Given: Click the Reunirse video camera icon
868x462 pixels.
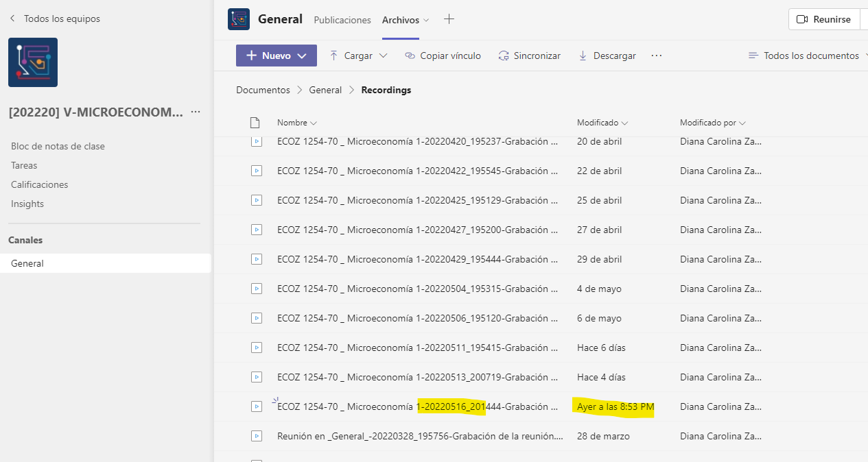Looking at the screenshot, I should 801,20.
